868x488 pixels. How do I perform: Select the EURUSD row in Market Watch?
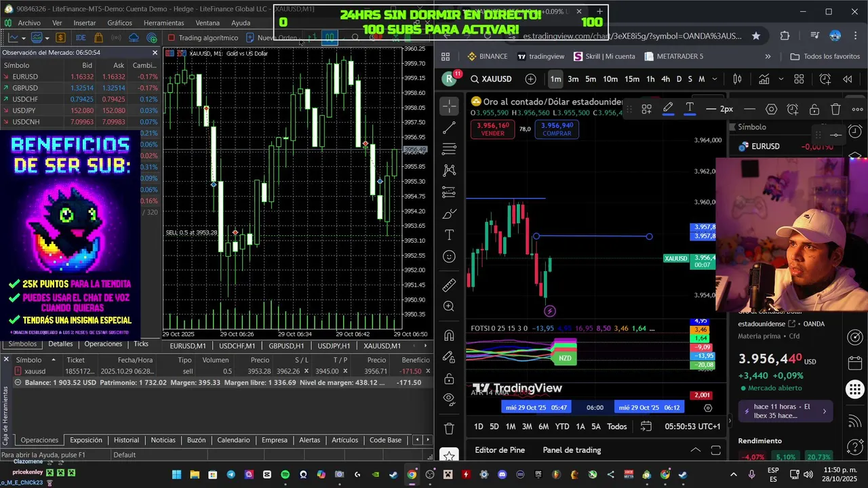[80, 77]
